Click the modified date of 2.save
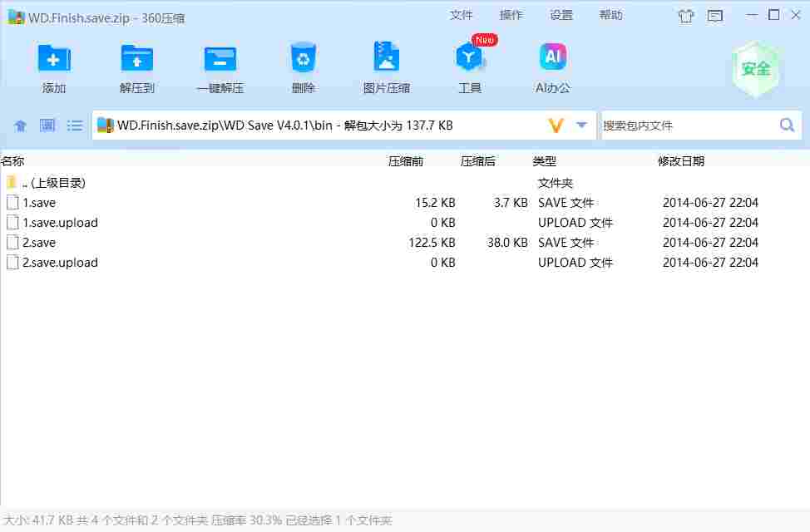This screenshot has width=810, height=532. pyautogui.click(x=710, y=242)
